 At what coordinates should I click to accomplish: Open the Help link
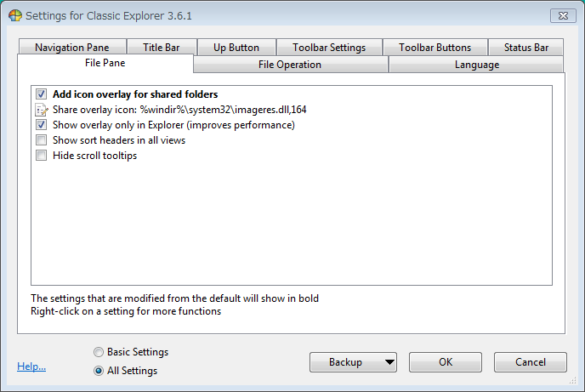tap(31, 366)
